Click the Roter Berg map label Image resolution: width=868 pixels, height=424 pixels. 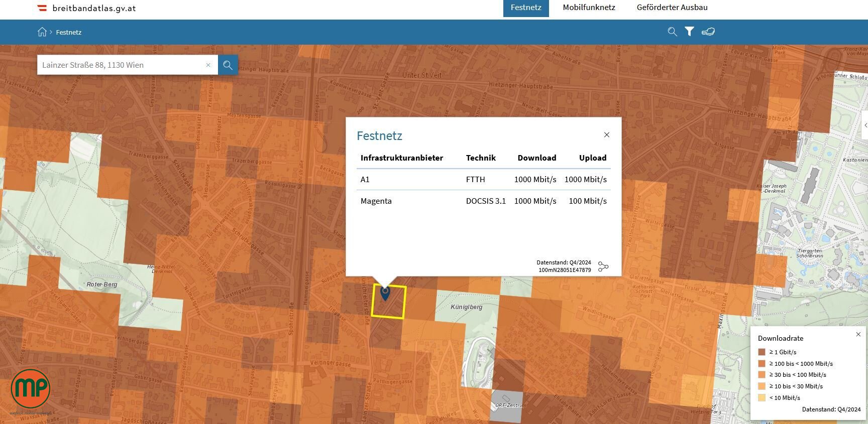[102, 285]
